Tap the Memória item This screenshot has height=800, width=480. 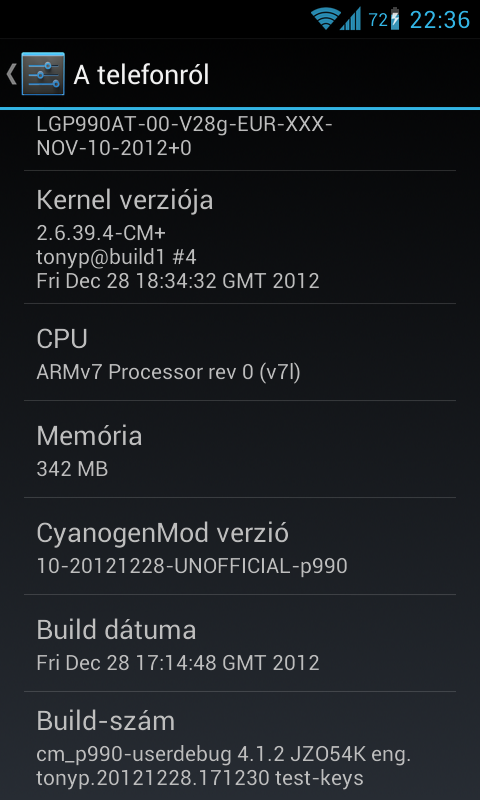coord(240,449)
